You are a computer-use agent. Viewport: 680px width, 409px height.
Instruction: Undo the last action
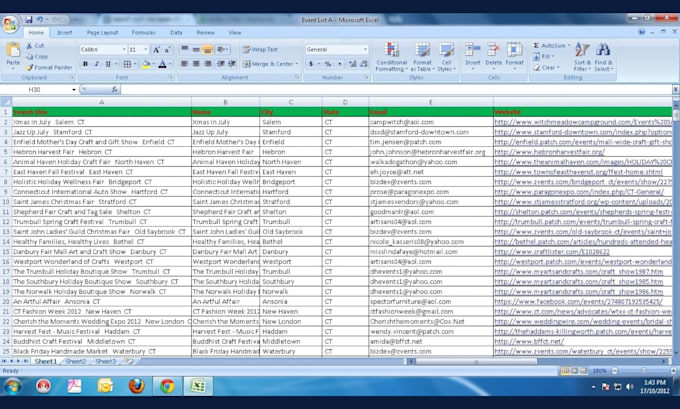39,20
